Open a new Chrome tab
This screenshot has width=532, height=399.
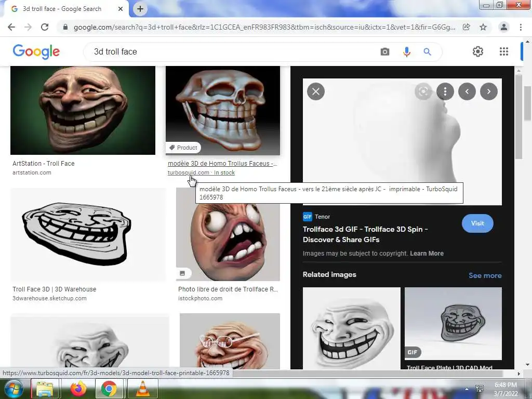pos(140,9)
